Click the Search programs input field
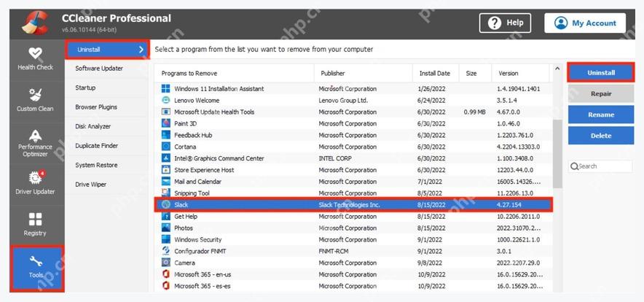 point(600,166)
